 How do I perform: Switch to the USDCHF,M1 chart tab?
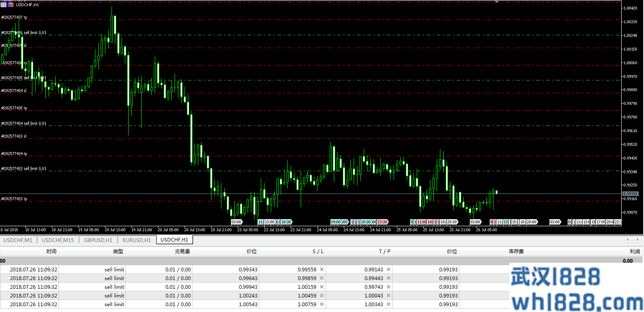pos(18,240)
